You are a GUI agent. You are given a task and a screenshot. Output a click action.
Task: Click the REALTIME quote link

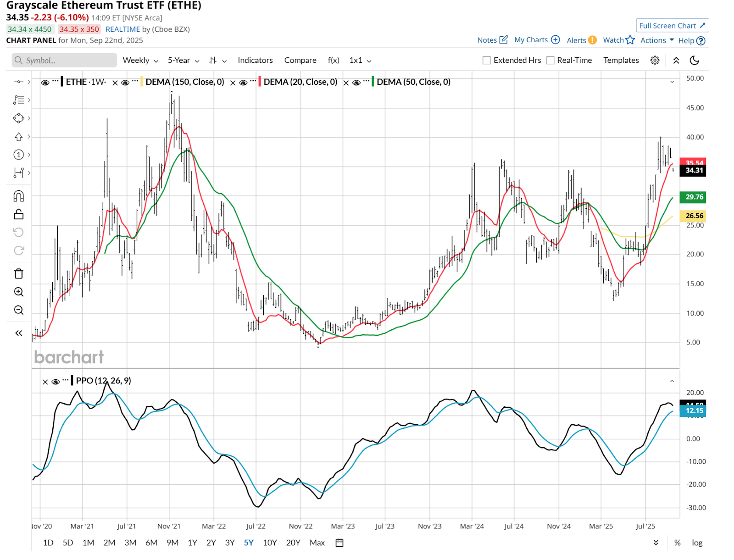(123, 29)
